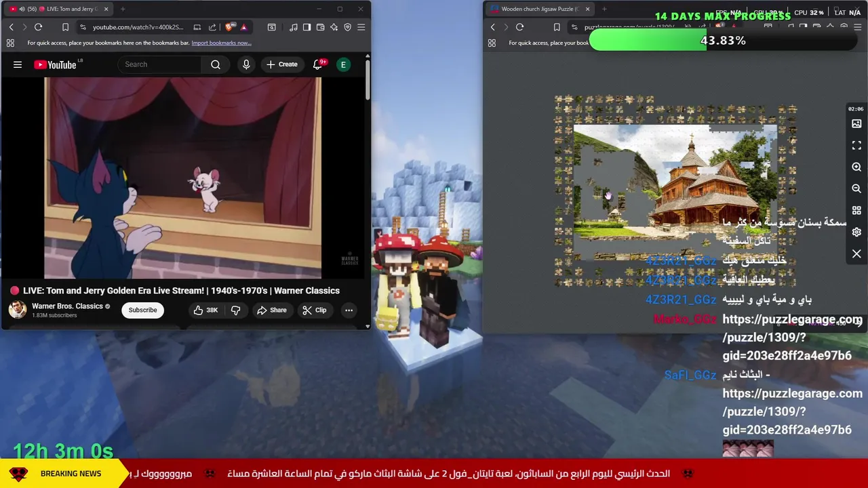This screenshot has height=488, width=868.
Task: Click the SaFI_GGz chat username
Action: click(690, 375)
